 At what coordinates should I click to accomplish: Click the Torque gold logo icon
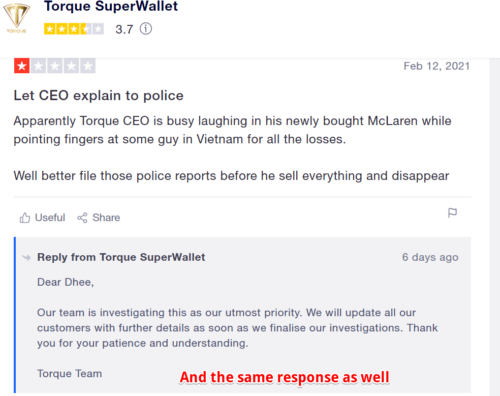click(17, 17)
